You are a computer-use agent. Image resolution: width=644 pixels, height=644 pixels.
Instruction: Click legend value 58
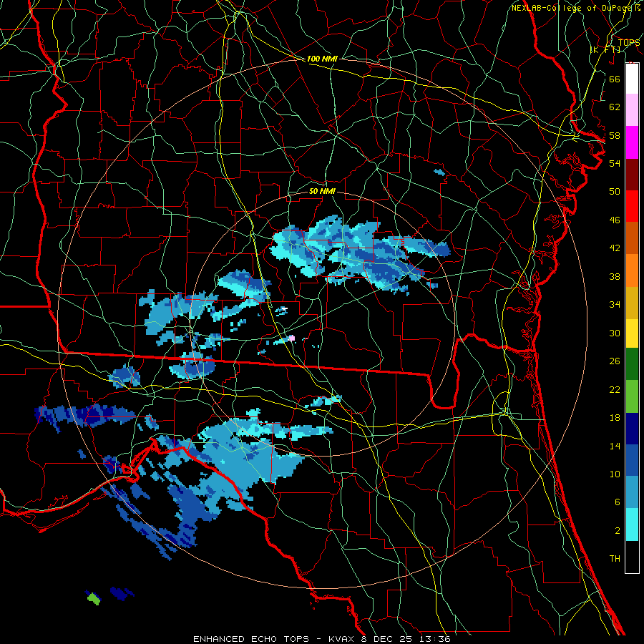[615, 135]
